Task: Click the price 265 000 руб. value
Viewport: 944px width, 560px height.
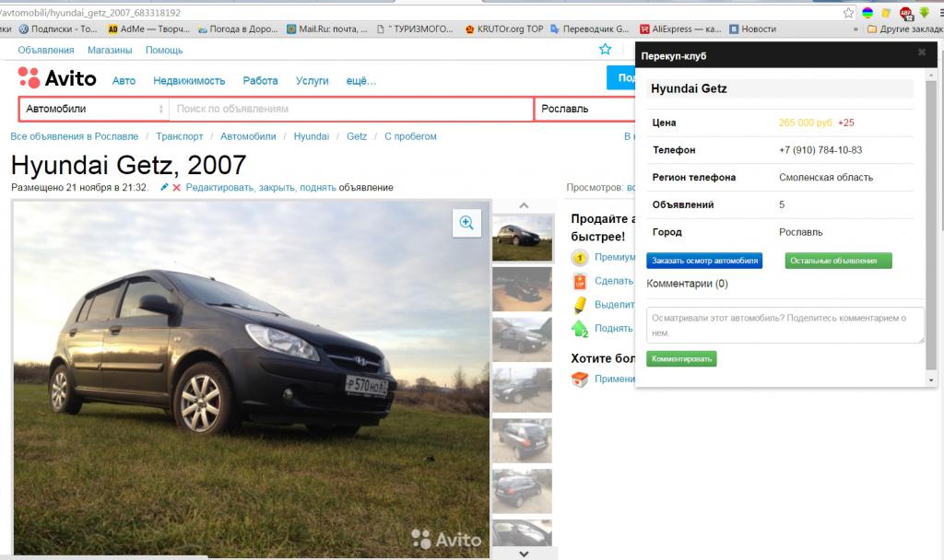Action: point(806,122)
